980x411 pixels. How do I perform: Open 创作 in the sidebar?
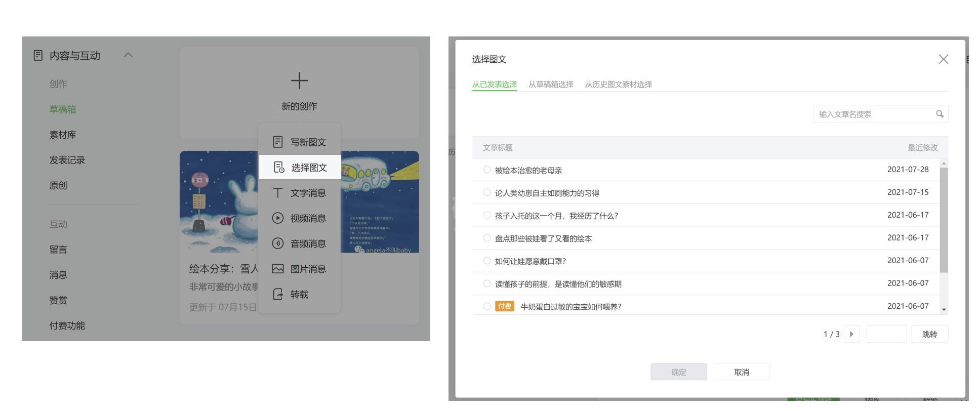58,84
